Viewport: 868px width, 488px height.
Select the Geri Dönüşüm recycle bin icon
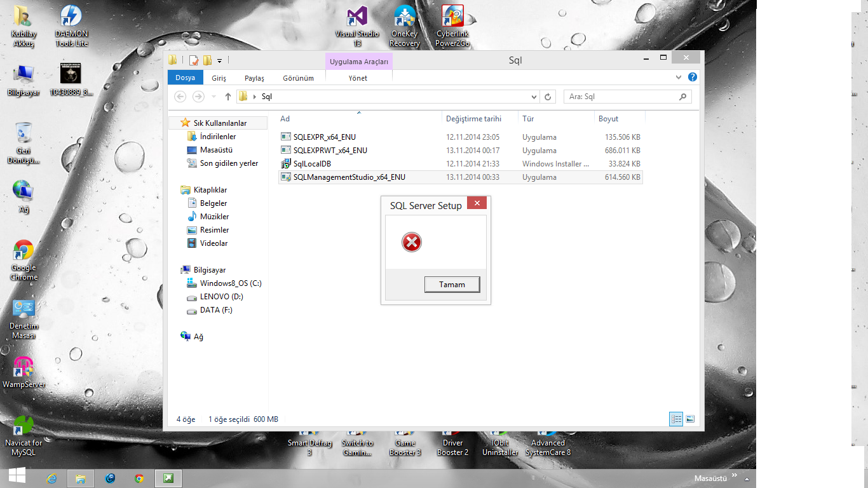point(24,143)
